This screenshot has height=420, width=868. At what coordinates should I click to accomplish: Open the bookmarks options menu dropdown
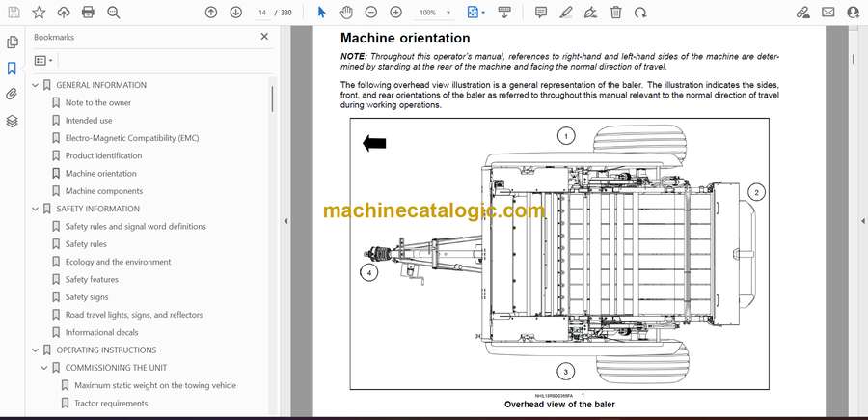(43, 60)
